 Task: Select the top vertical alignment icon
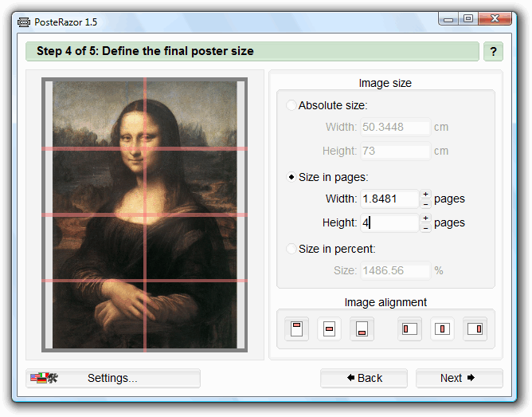pyautogui.click(x=296, y=328)
